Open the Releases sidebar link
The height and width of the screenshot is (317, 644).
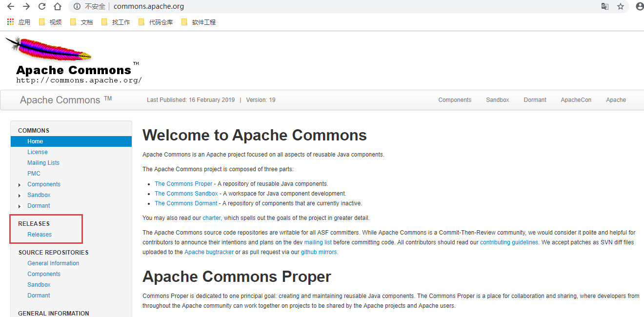pos(40,235)
